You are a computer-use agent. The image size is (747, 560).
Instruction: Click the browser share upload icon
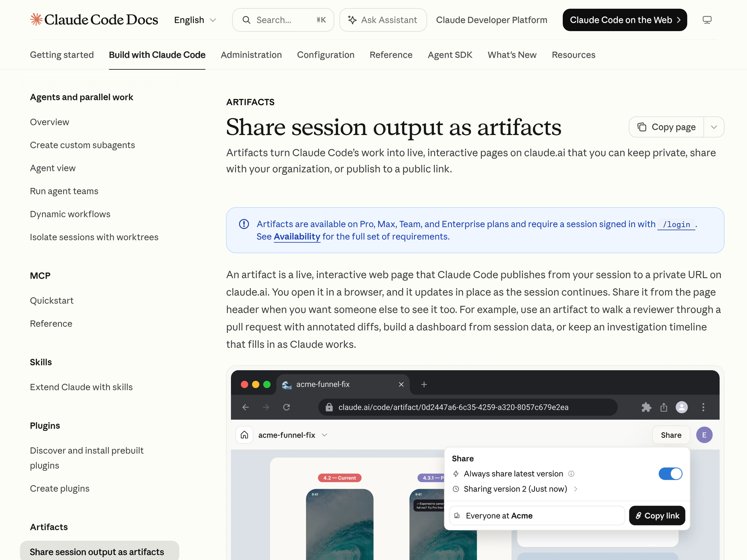coord(664,408)
